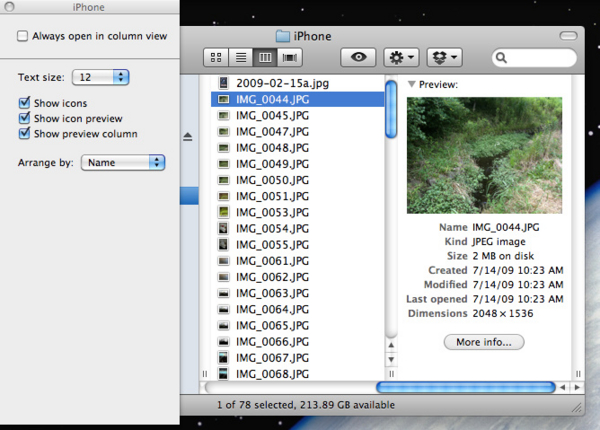Click the horizontal scrollbar thumb

point(466,388)
